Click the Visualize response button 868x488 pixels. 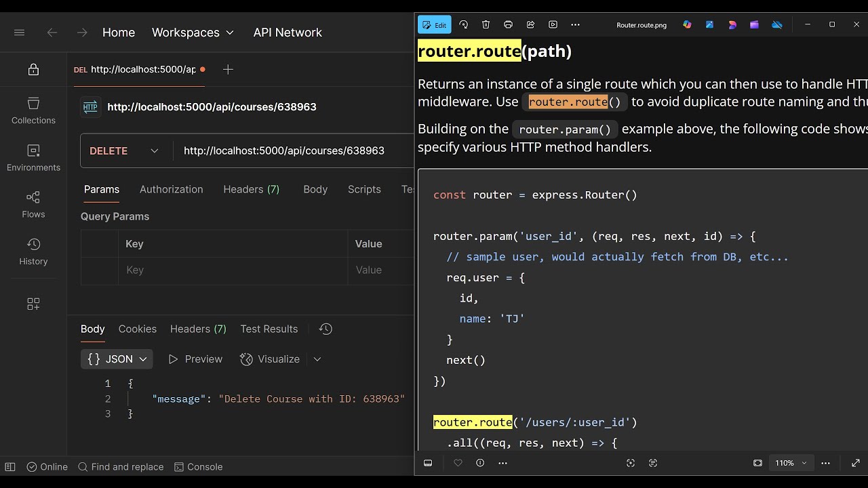point(270,359)
